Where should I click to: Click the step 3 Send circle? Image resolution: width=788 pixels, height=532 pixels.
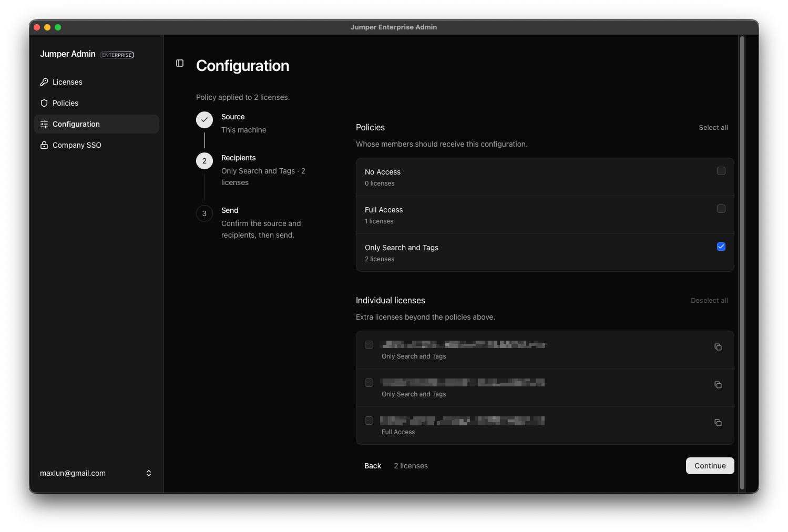(204, 213)
